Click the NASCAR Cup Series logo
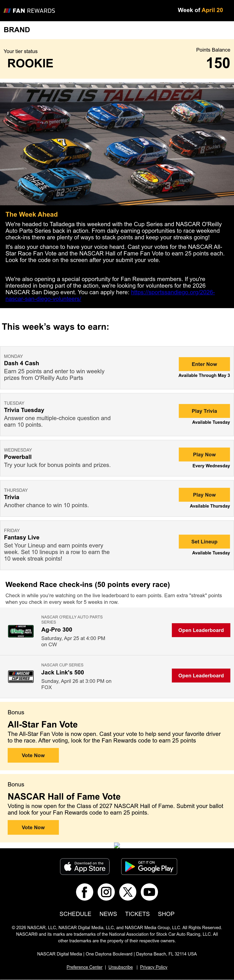Image resolution: width=234 pixels, height=980 pixels. tap(21, 676)
